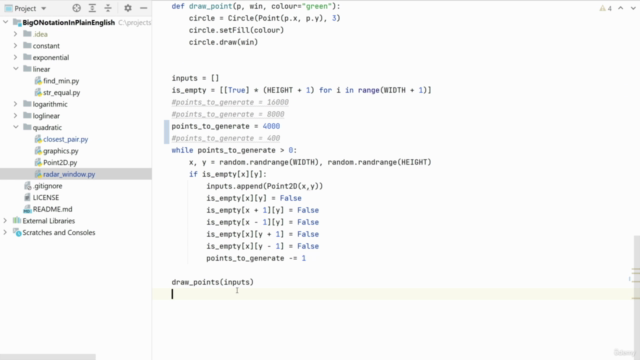Go to previous highlighted error arrow
This screenshot has height=360, width=640.
click(621, 8)
